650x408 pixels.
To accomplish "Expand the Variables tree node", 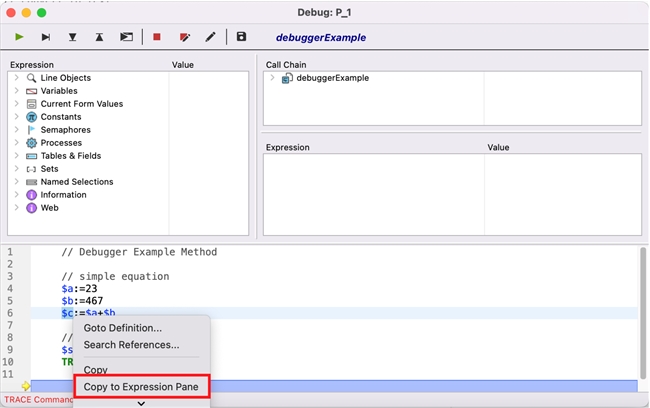I will pos(17,91).
